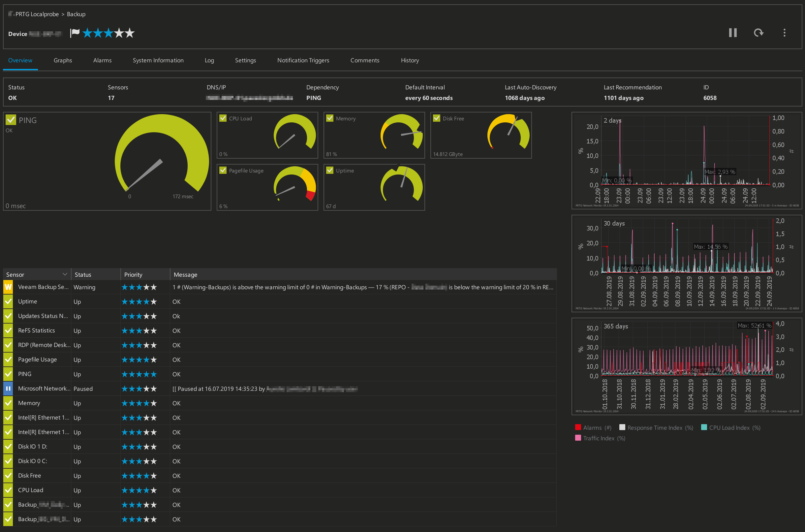Open the Notification Triggers tab
Viewport: 805px width, 532px height.
click(x=303, y=60)
